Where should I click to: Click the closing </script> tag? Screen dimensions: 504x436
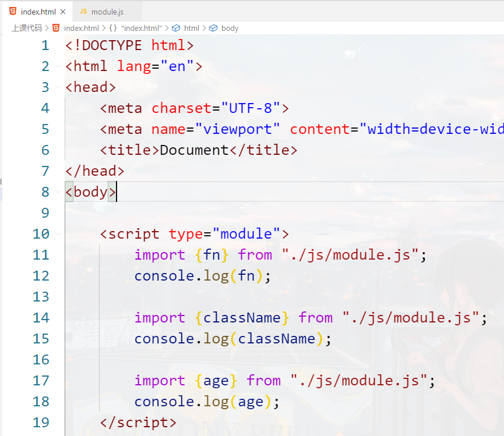[138, 423]
